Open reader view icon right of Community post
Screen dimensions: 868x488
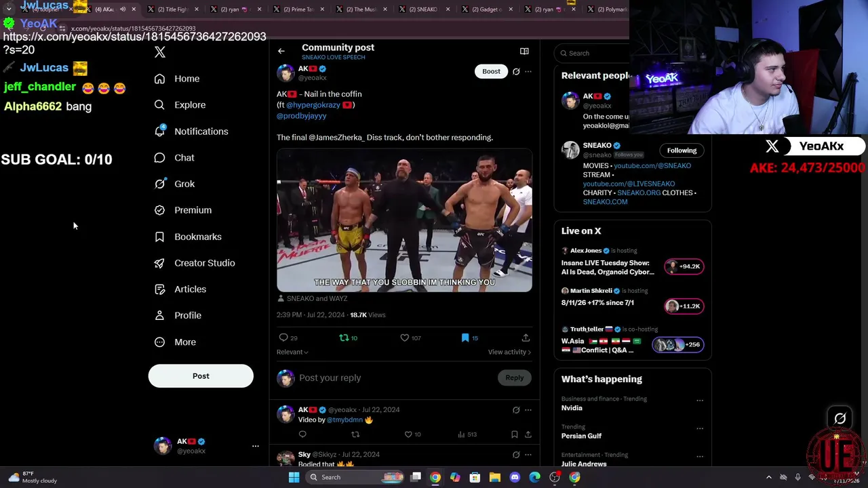(524, 51)
